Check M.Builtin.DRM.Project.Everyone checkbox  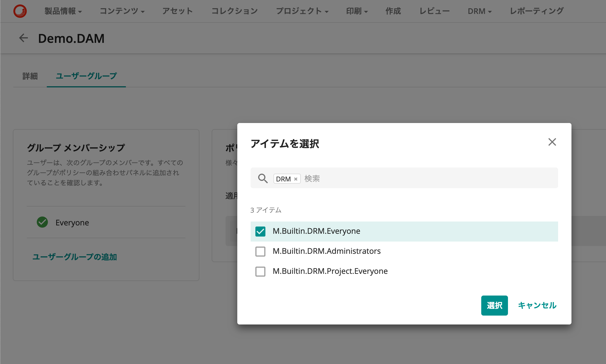click(260, 271)
